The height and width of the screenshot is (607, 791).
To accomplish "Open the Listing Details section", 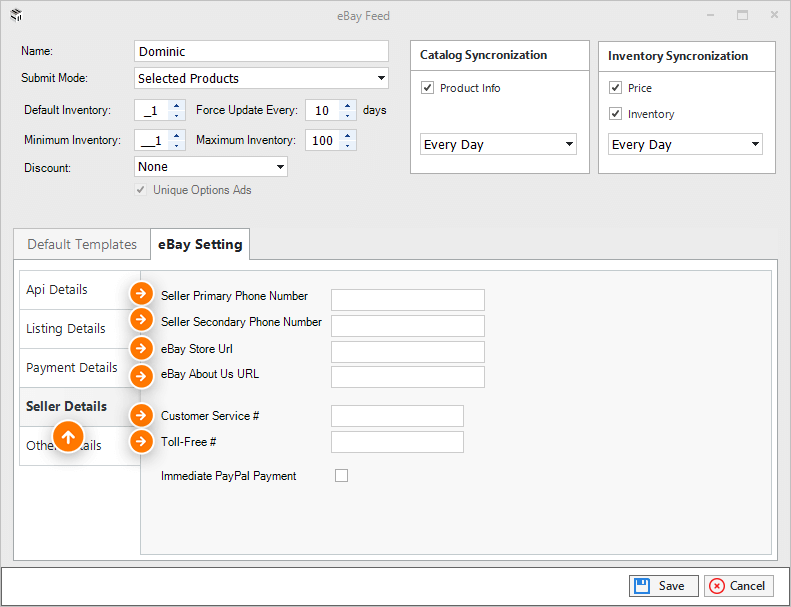I will (80, 328).
